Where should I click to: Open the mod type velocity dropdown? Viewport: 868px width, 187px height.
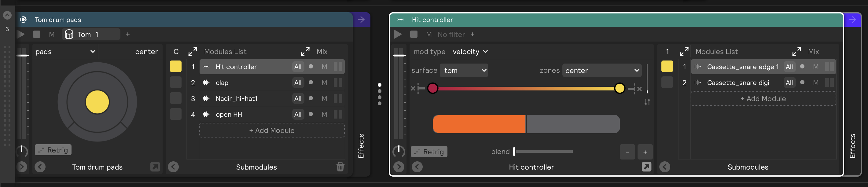pos(470,52)
